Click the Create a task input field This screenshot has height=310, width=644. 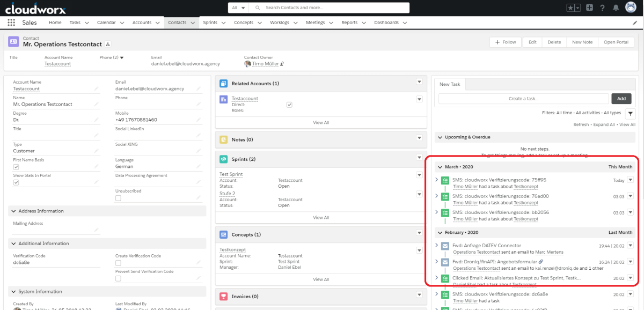523,99
